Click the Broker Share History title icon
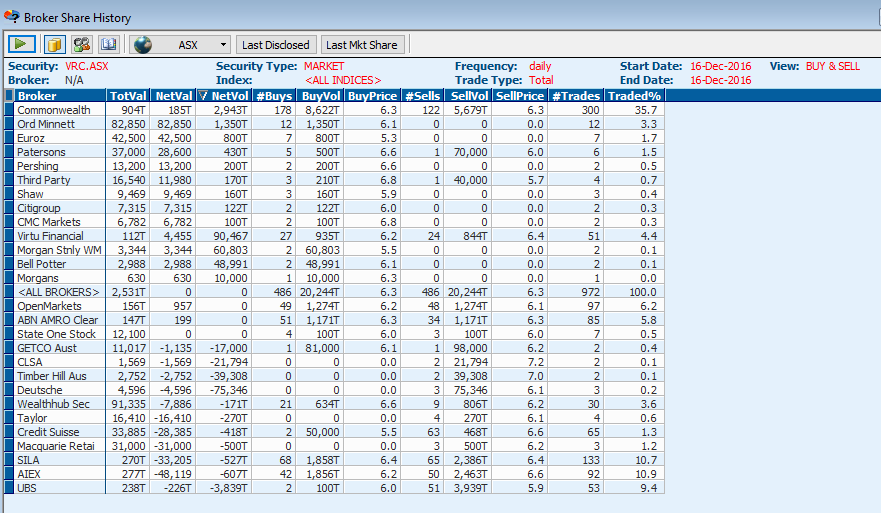Screen dimensions: 881x513 pos(11,17)
